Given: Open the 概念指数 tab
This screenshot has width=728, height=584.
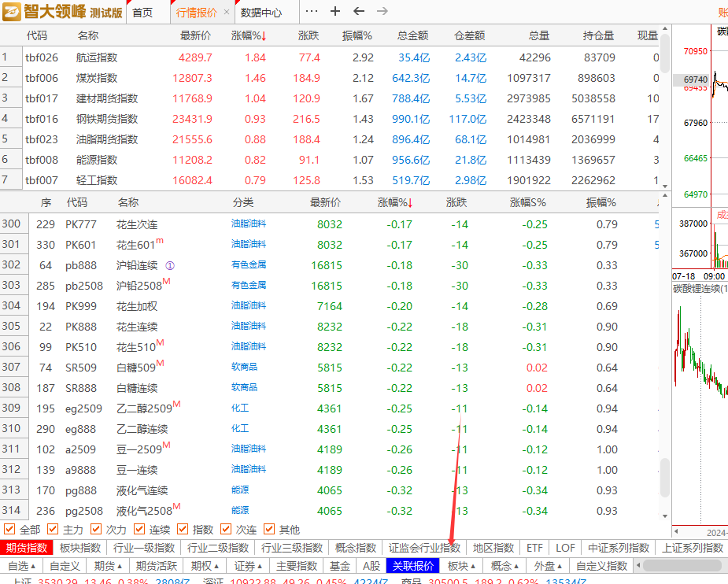Looking at the screenshot, I should [x=355, y=548].
